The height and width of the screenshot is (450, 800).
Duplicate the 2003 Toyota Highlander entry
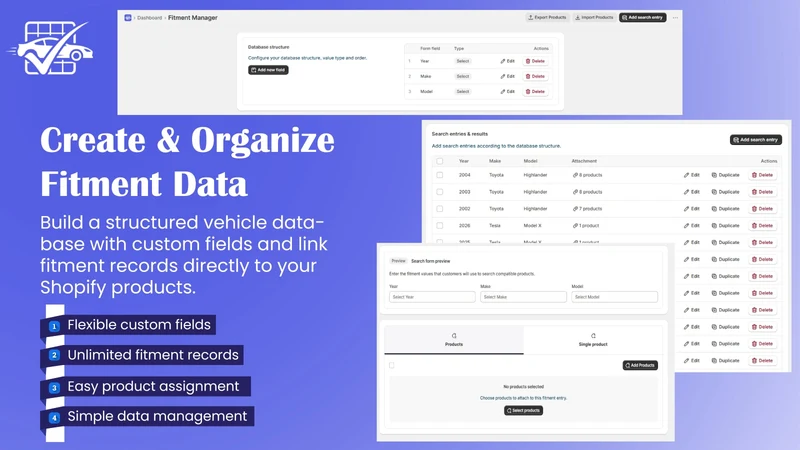coord(726,192)
